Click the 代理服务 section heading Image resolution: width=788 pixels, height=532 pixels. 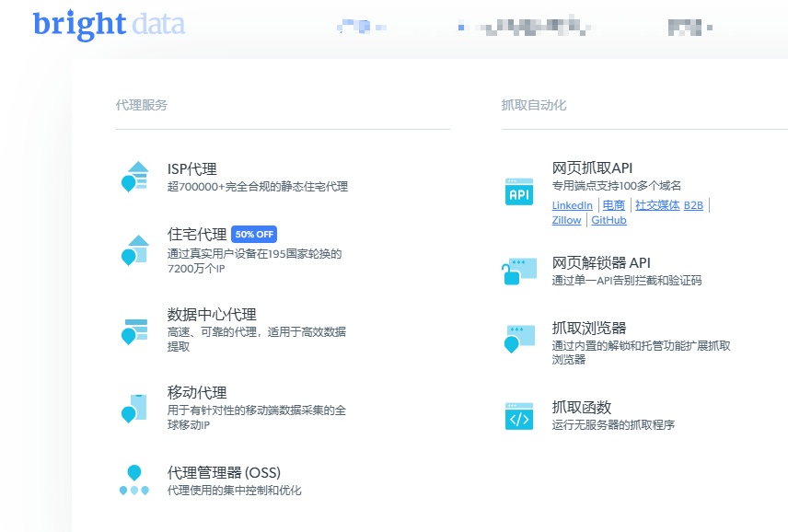pyautogui.click(x=142, y=105)
